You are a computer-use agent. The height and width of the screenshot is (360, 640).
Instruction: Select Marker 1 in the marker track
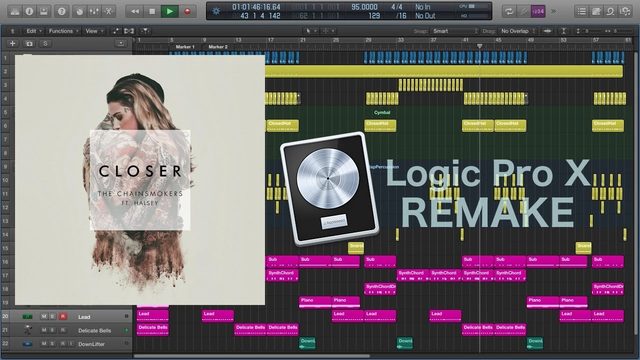(185, 47)
